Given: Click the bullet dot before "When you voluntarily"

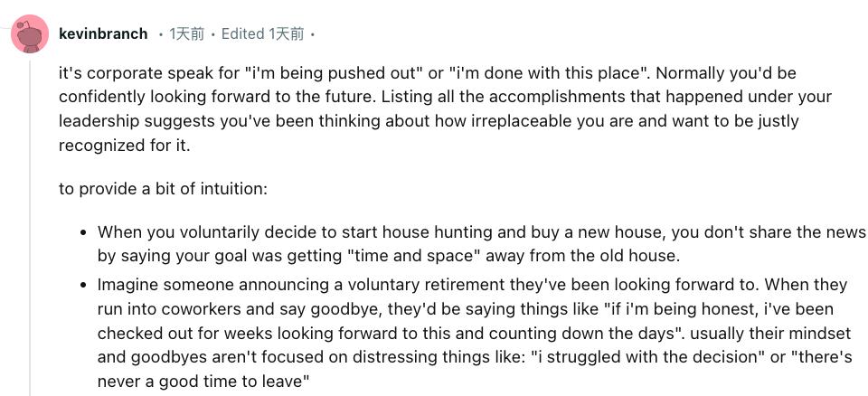Looking at the screenshot, I should (x=82, y=232).
